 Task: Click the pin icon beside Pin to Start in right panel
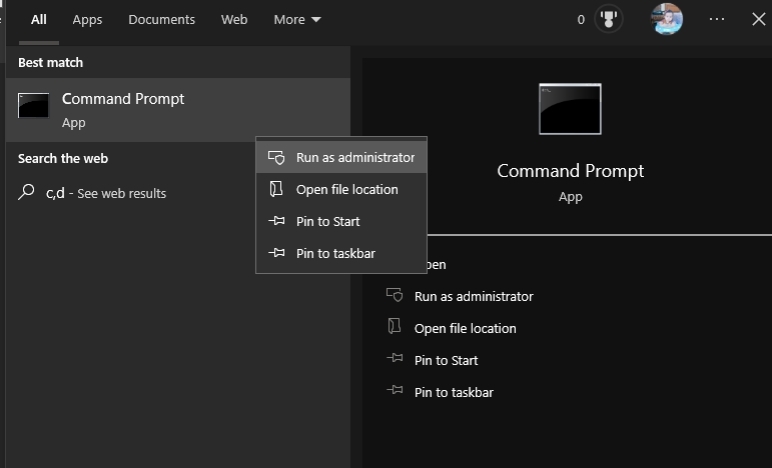click(394, 360)
